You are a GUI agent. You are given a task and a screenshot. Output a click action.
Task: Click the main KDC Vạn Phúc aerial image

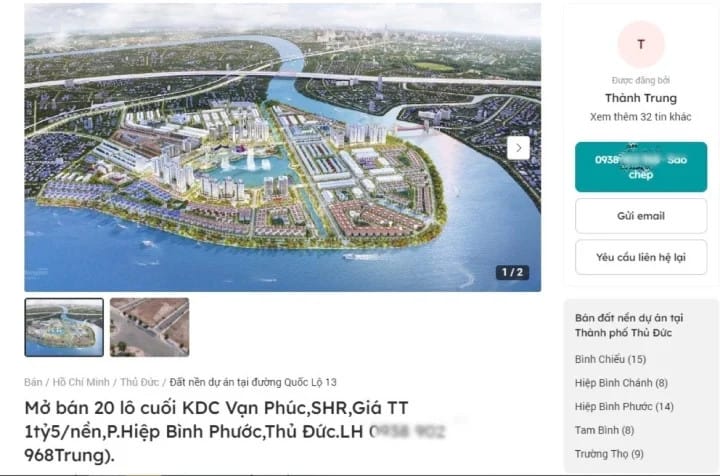coord(282,147)
